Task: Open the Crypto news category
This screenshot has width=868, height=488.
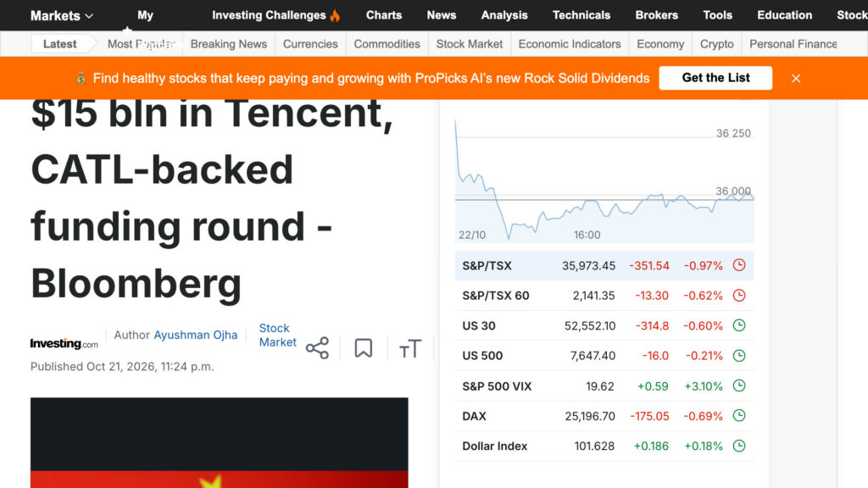Action: (717, 44)
